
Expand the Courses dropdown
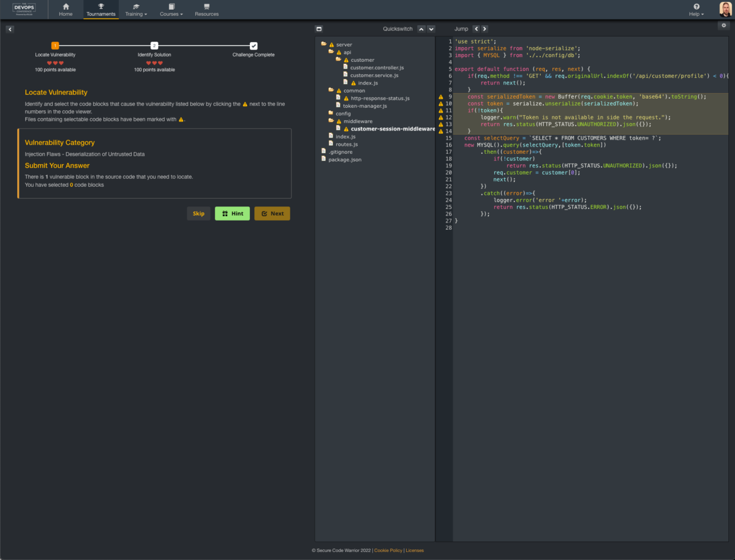pos(171,10)
